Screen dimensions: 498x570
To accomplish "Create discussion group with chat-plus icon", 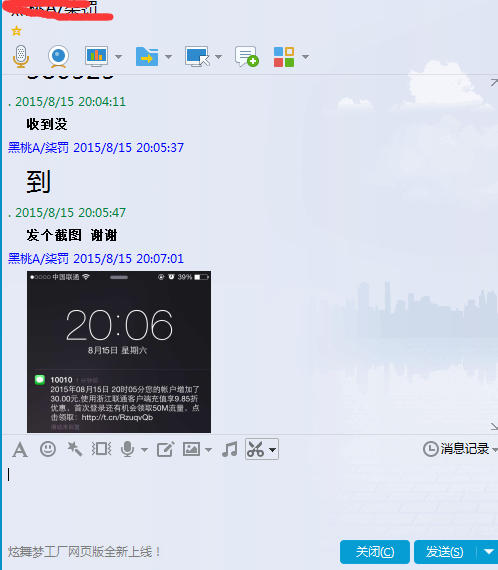I will coord(247,56).
